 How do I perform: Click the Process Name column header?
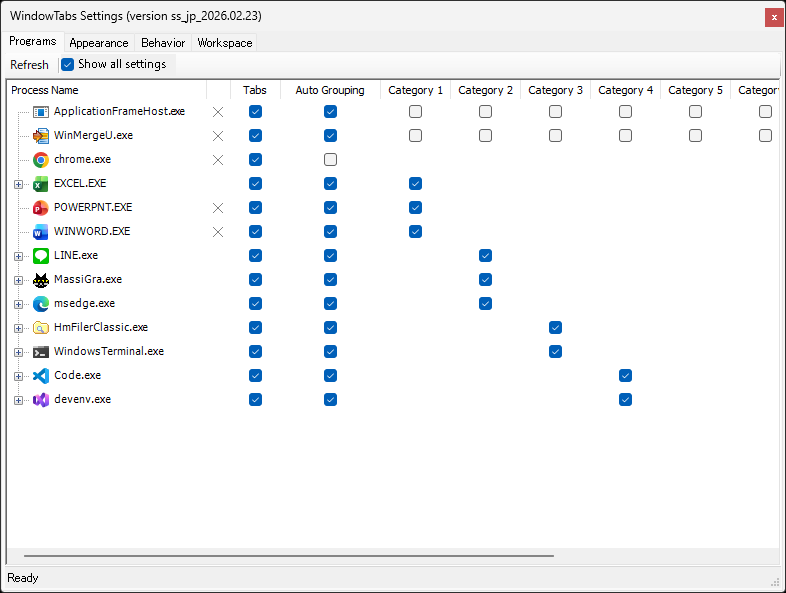pyautogui.click(x=108, y=90)
